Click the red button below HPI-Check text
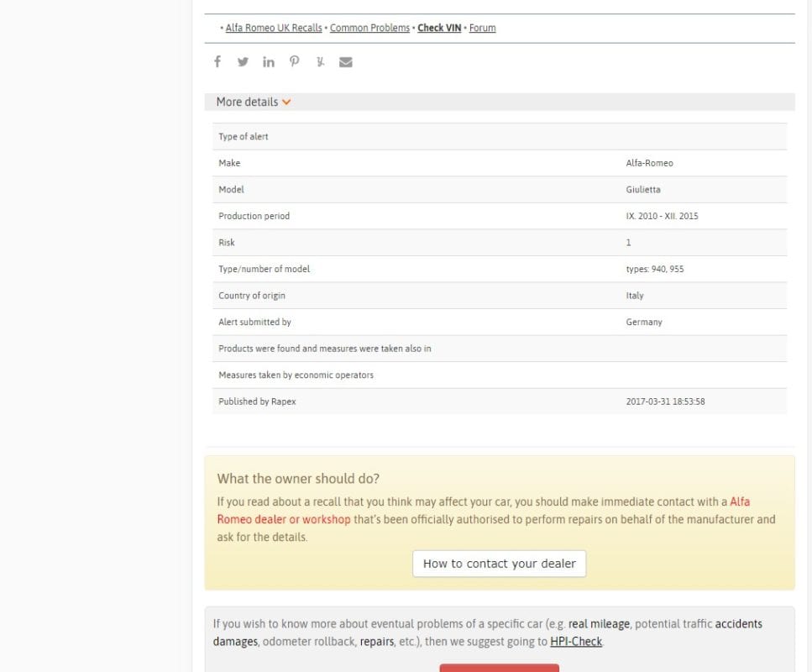 [499, 668]
